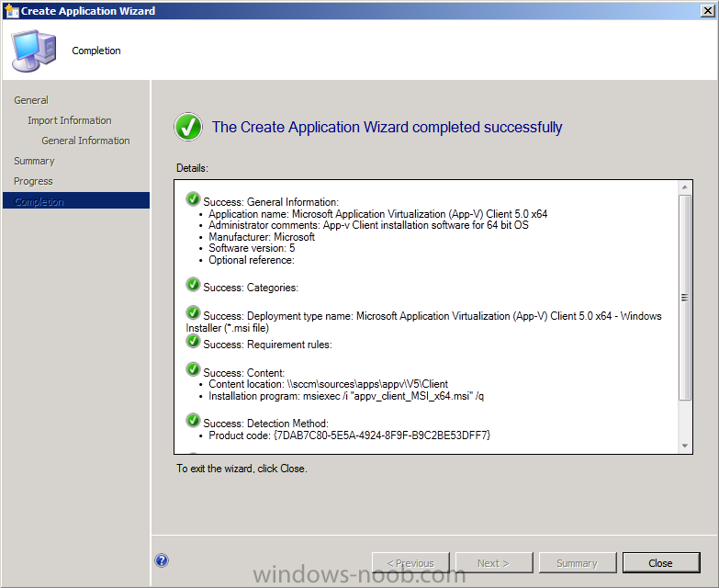Click Installation program msiexec line
Image resolution: width=719 pixels, height=588 pixels.
click(x=346, y=396)
